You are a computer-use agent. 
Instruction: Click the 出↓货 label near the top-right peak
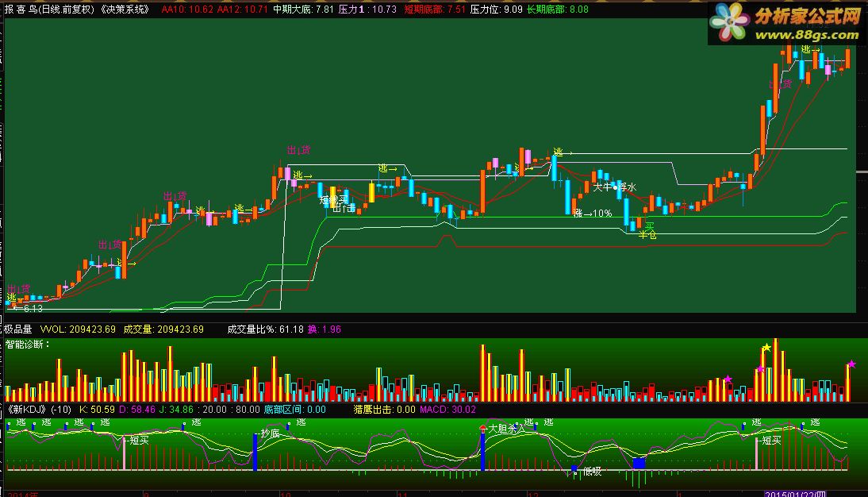781,84
